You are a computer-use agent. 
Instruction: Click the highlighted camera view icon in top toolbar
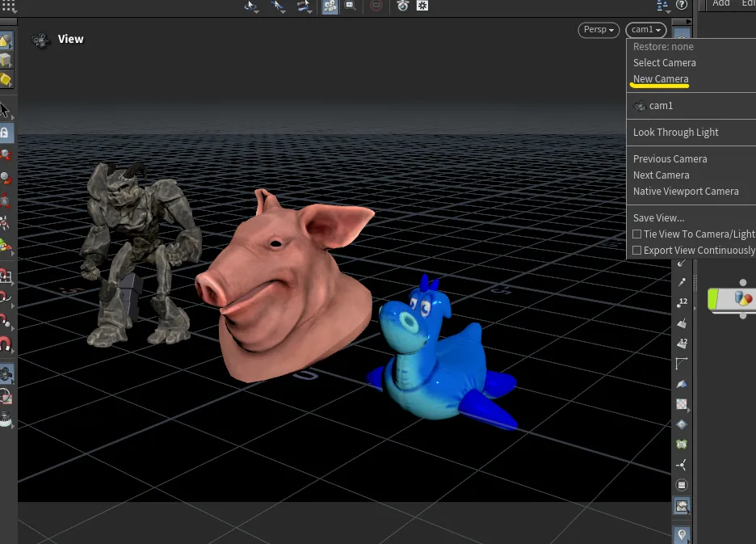(330, 6)
